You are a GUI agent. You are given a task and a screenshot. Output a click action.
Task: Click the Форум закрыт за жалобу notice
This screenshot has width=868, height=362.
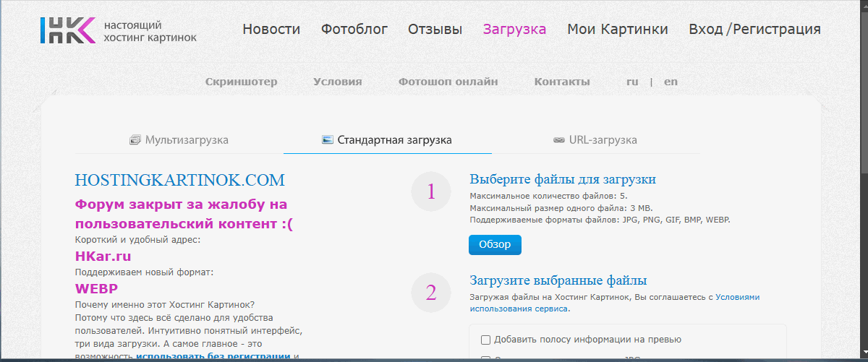click(x=184, y=214)
